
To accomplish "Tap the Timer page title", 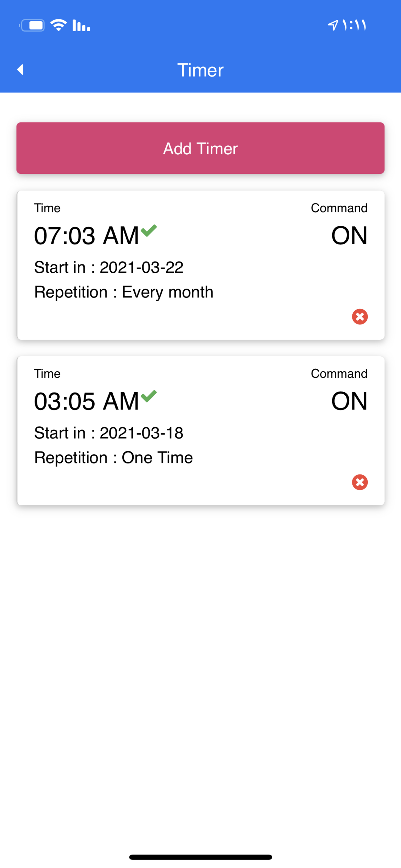I will coord(200,70).
